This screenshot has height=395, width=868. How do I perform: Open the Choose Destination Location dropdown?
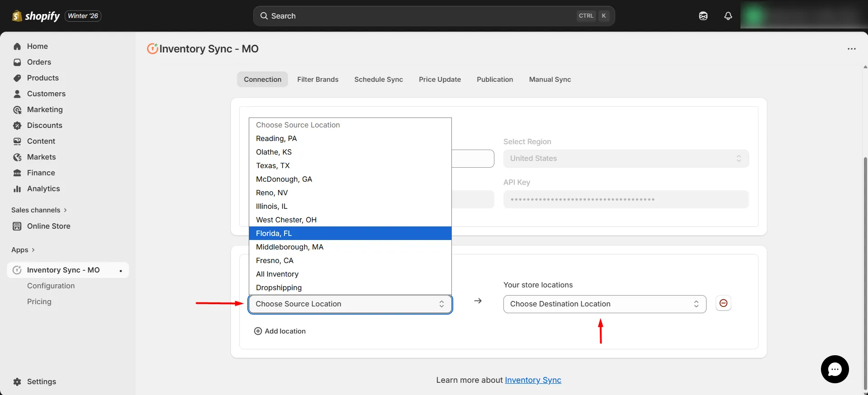(x=604, y=304)
